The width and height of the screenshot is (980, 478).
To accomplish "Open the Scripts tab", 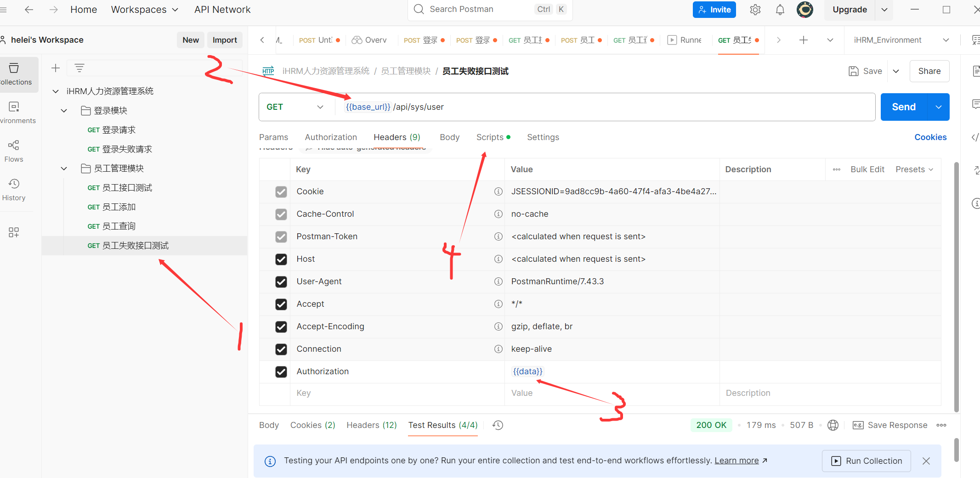I will pos(493,137).
